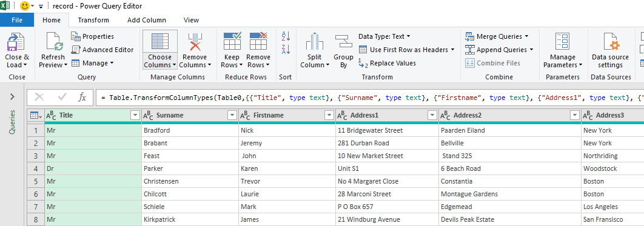Select row number 4
This screenshot has height=226, width=644.
tap(36, 168)
